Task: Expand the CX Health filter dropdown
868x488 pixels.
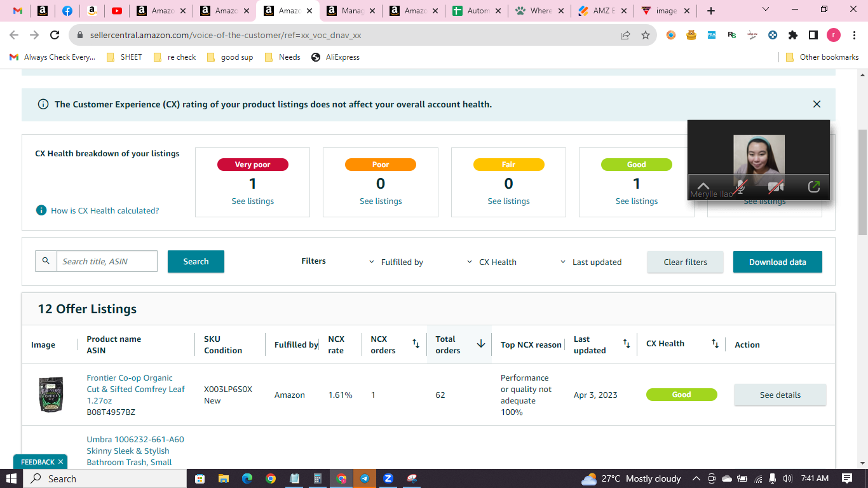Action: [491, 262]
